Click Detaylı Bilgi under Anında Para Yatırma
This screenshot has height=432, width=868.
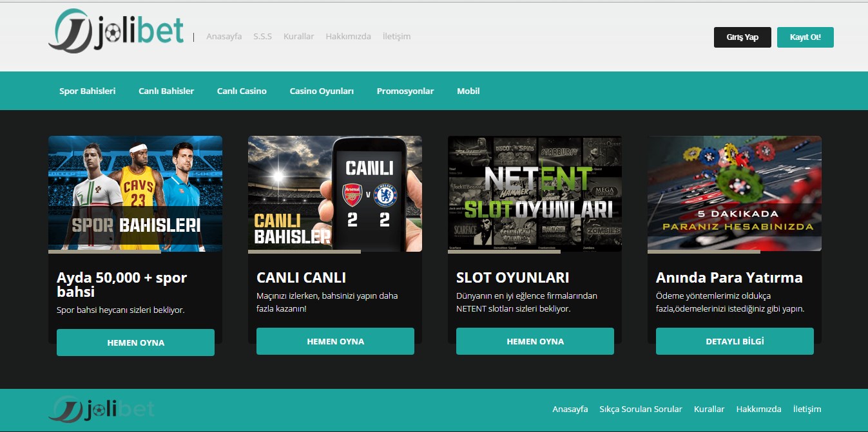pyautogui.click(x=735, y=341)
